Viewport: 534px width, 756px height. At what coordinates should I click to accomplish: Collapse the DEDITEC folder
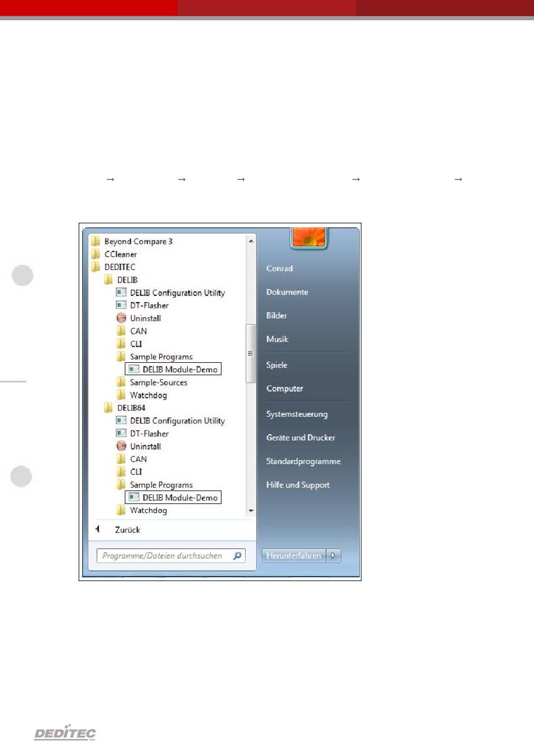[x=114, y=267]
